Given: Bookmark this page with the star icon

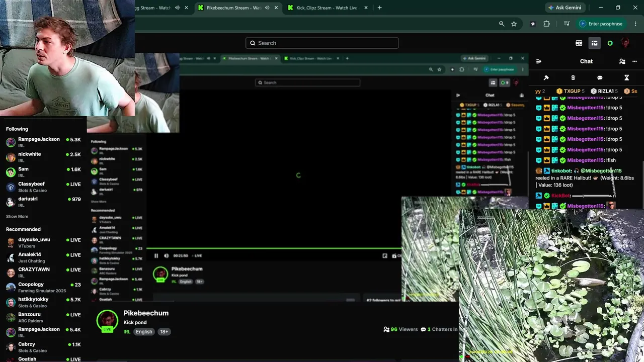Looking at the screenshot, I should [x=514, y=24].
